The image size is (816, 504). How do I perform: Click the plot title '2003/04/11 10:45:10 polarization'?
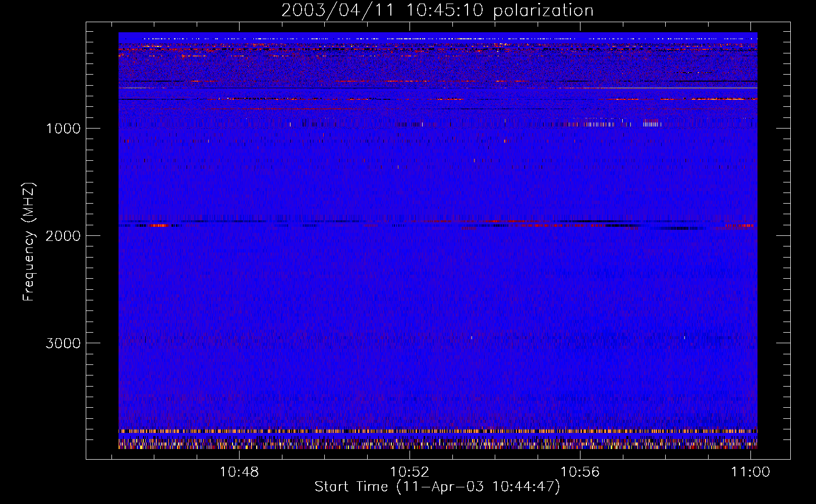[x=437, y=11]
